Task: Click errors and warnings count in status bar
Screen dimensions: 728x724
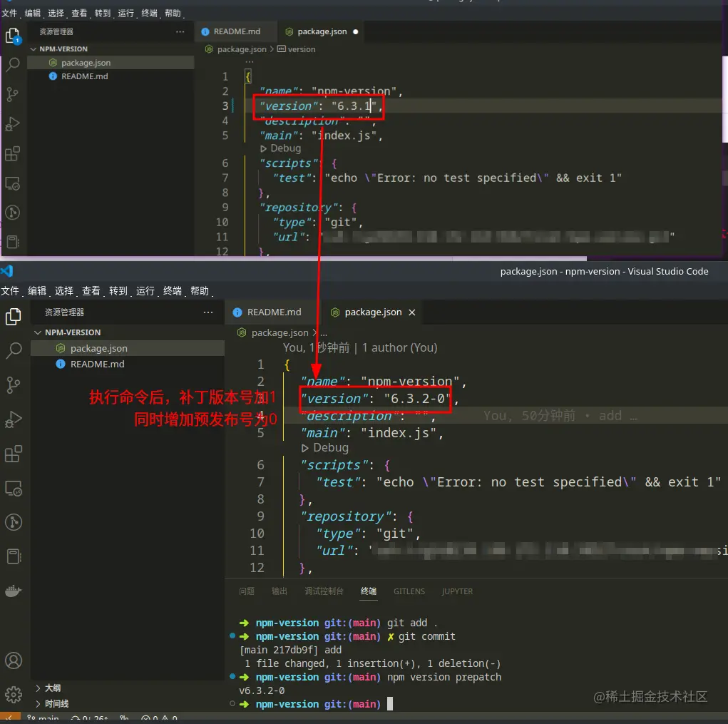Action: (x=159, y=718)
